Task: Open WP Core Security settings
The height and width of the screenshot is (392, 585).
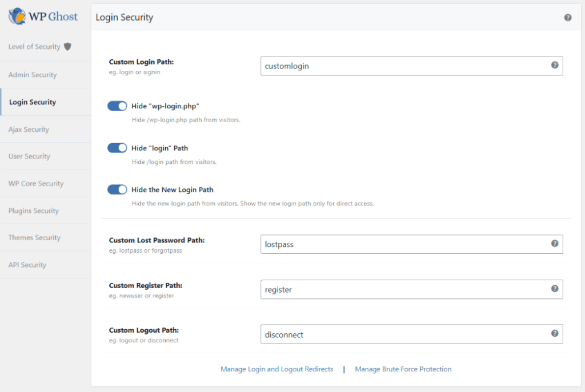Action: [x=35, y=183]
